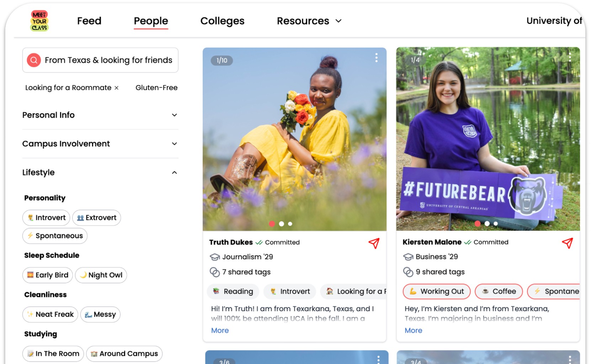Go to the Feed tab
The image size is (591, 364).
[x=89, y=21]
